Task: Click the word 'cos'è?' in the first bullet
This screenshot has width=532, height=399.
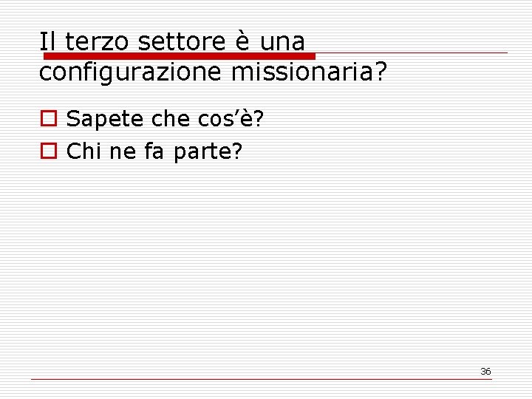Action: point(231,118)
